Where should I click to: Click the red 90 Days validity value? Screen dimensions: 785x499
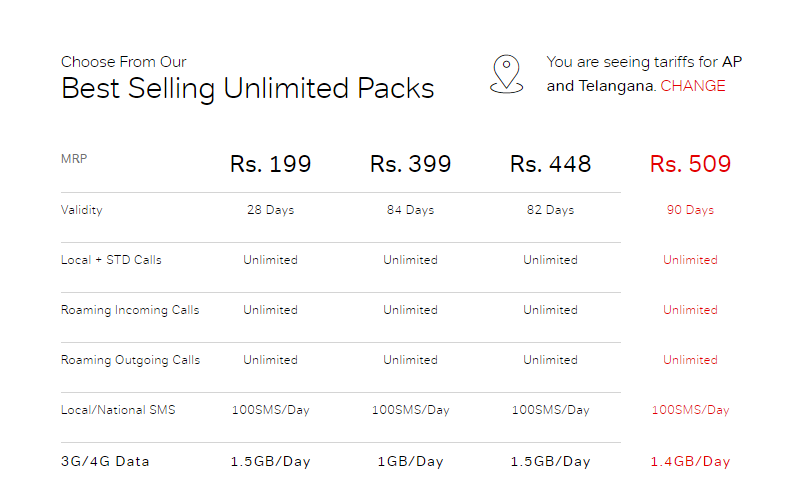690,211
